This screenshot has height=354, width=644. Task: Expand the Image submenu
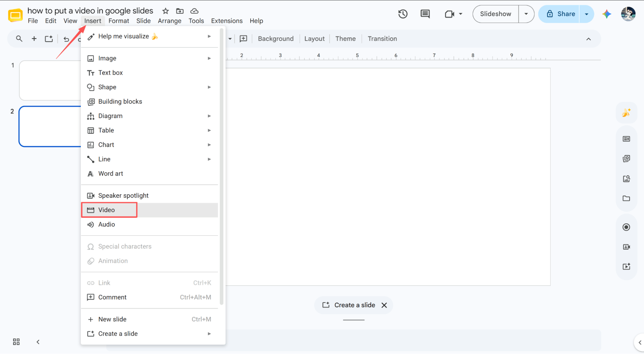coord(209,58)
